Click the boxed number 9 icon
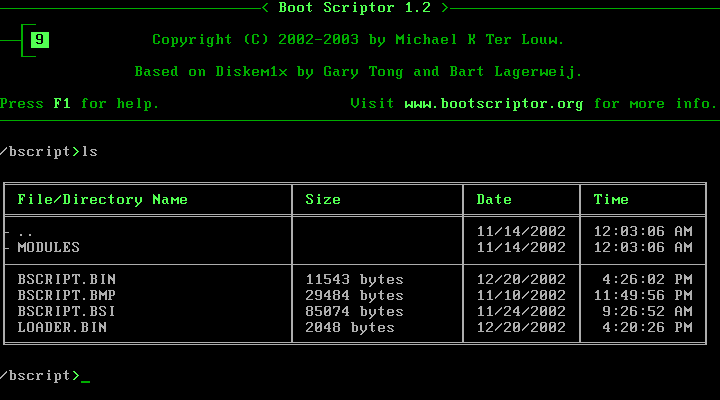This screenshot has width=720, height=400. click(40, 40)
